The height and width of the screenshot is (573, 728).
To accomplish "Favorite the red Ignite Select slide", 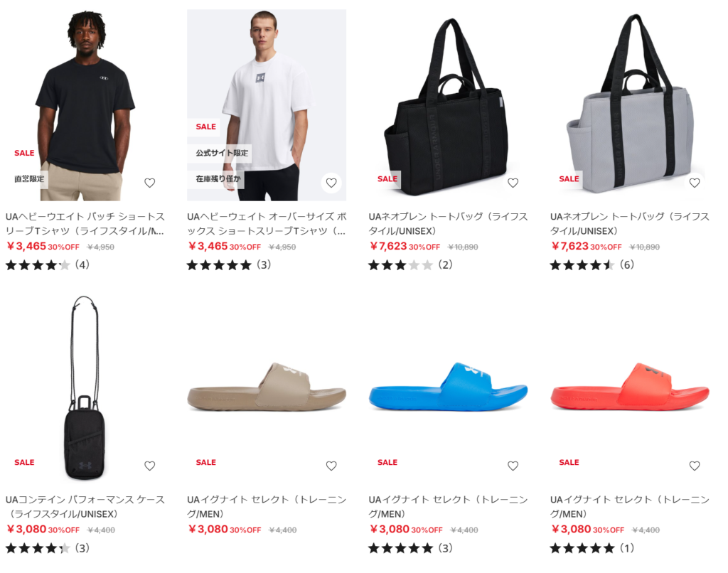I will 694,466.
